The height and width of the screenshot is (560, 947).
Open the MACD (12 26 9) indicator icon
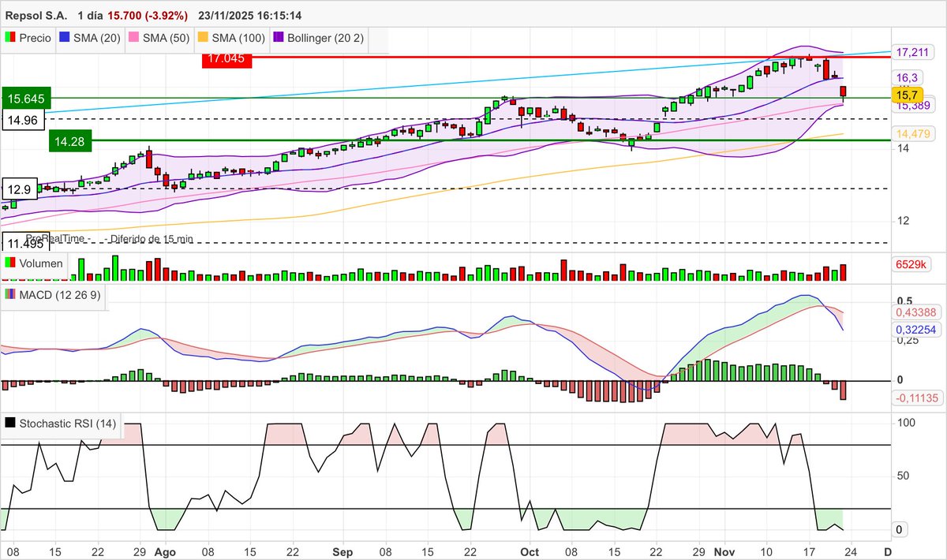[10, 295]
